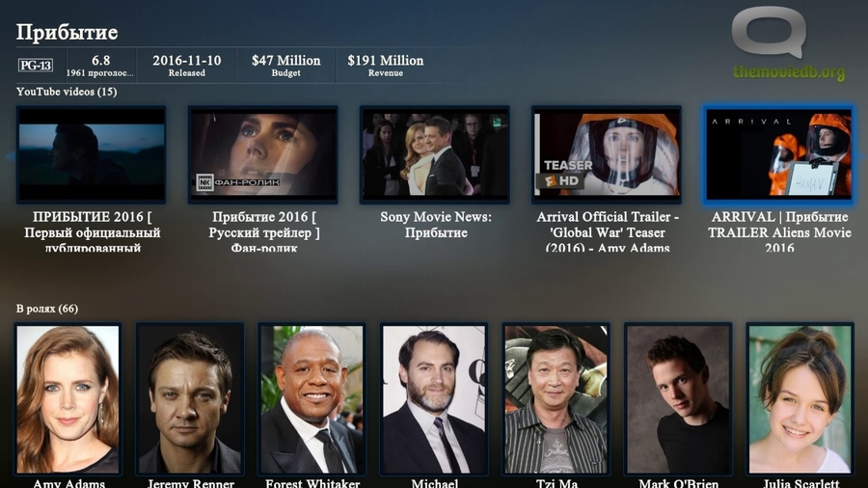The width and height of the screenshot is (868, 488).
Task: Click the 'Sony Movie News: Прибытие' title text
Action: pyautogui.click(x=436, y=225)
